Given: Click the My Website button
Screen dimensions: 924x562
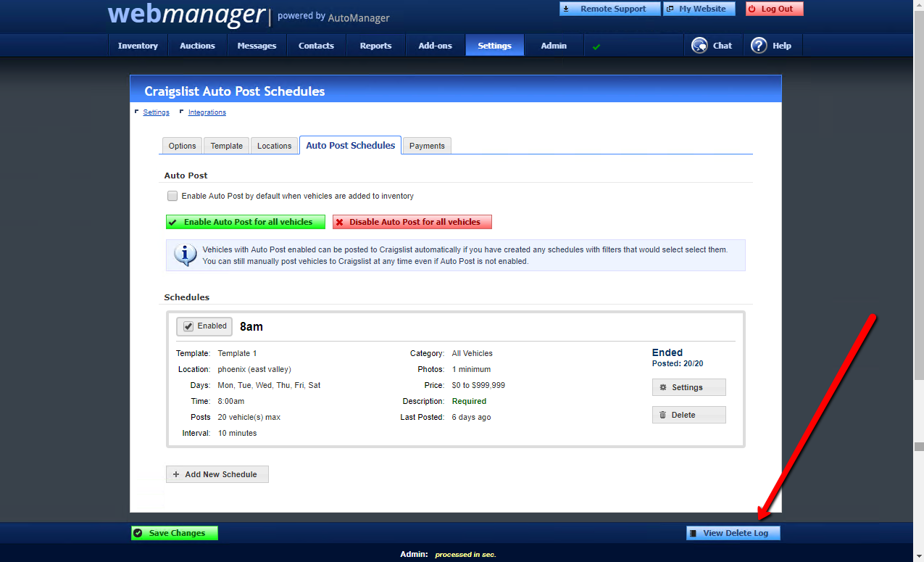Looking at the screenshot, I should (x=699, y=9).
